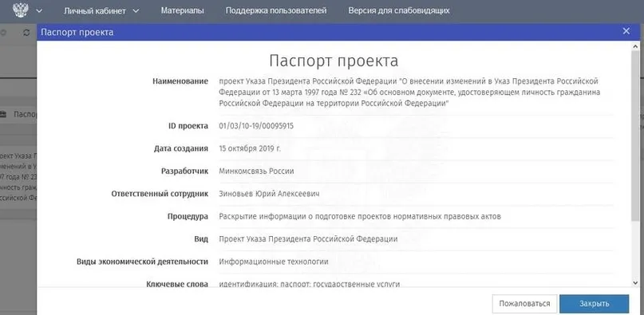Click the Russian coat of arms logo
Screen dimensions: 644x315
[x=20, y=10]
